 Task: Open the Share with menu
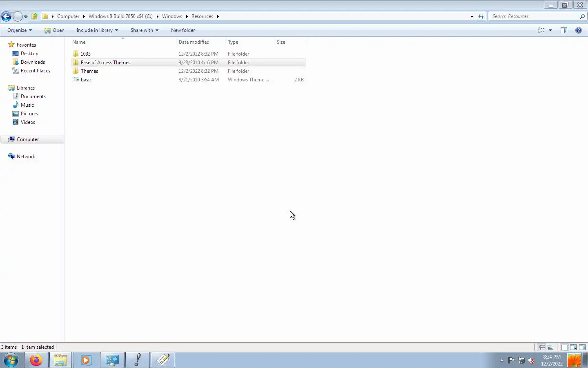[144, 30]
